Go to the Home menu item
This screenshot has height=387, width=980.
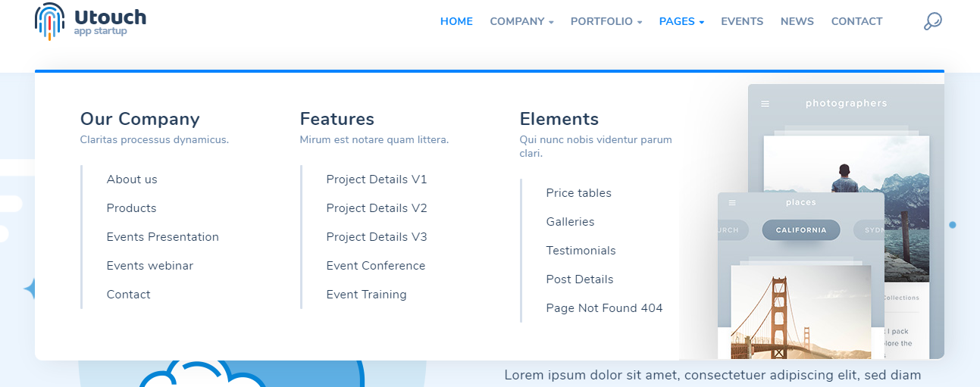click(x=456, y=21)
